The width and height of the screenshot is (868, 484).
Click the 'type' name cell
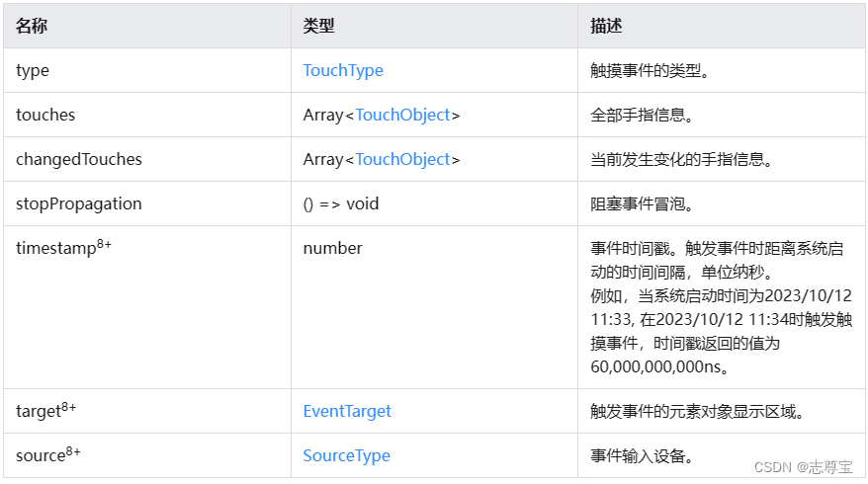[147, 70]
